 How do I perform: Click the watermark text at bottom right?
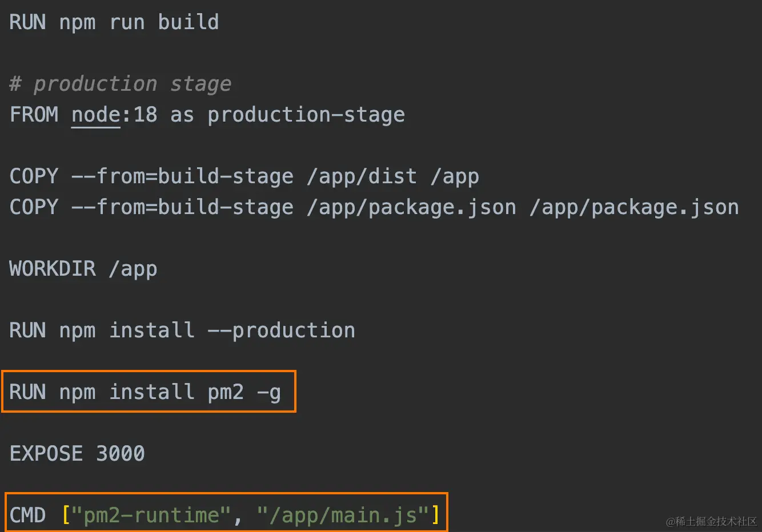[x=711, y=521]
